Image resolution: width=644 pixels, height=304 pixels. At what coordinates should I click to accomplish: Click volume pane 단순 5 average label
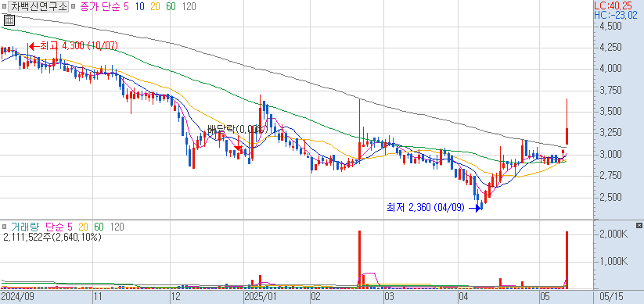(x=59, y=227)
